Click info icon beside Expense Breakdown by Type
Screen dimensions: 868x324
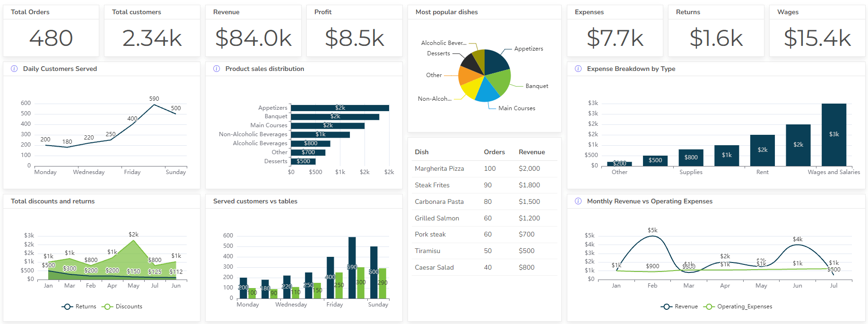(x=578, y=69)
